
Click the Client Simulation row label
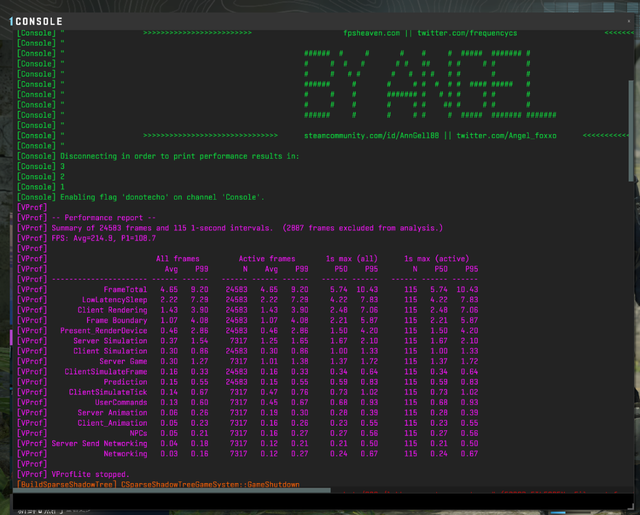110,351
